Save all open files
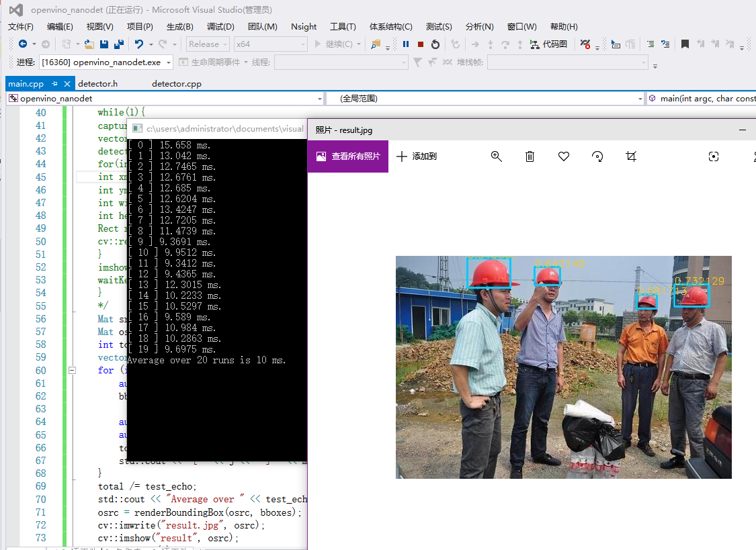The width and height of the screenshot is (756, 550). point(118,44)
